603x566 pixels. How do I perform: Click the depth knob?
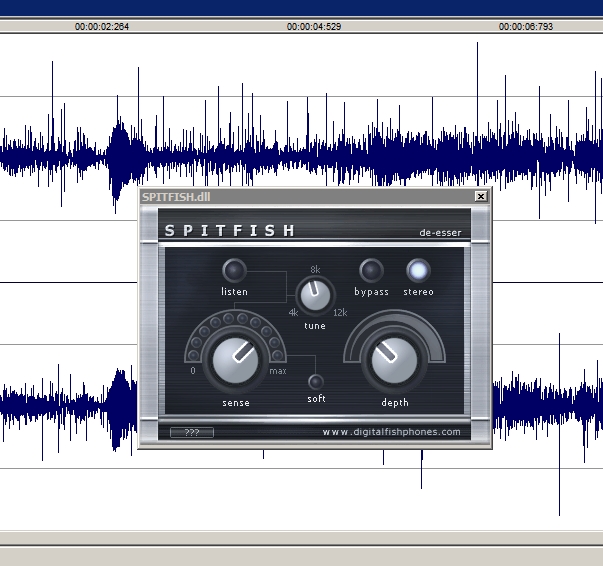tap(395, 360)
